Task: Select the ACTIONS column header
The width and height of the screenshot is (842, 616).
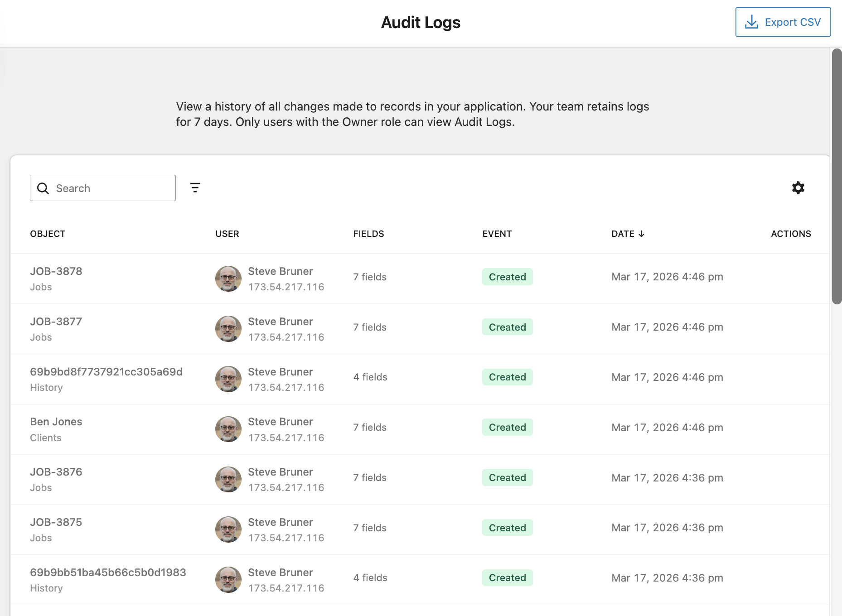Action: (x=791, y=234)
